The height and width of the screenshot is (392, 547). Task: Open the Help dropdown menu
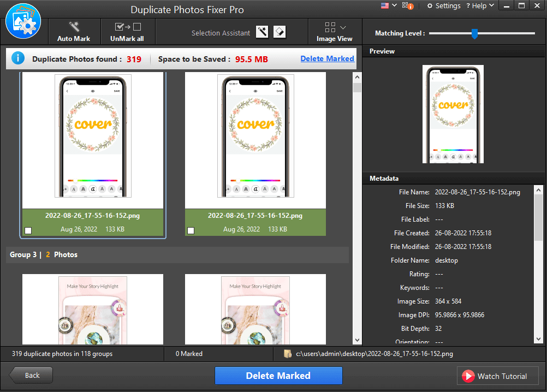479,6
